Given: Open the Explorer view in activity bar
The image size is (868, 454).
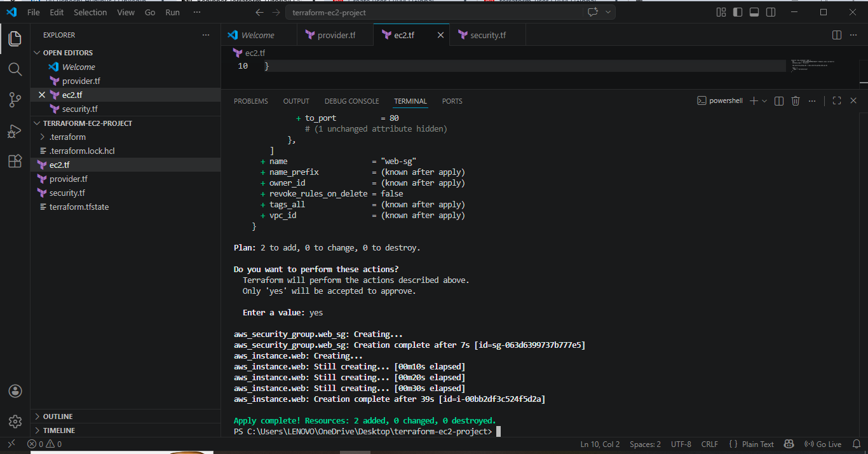Looking at the screenshot, I should click(15, 39).
